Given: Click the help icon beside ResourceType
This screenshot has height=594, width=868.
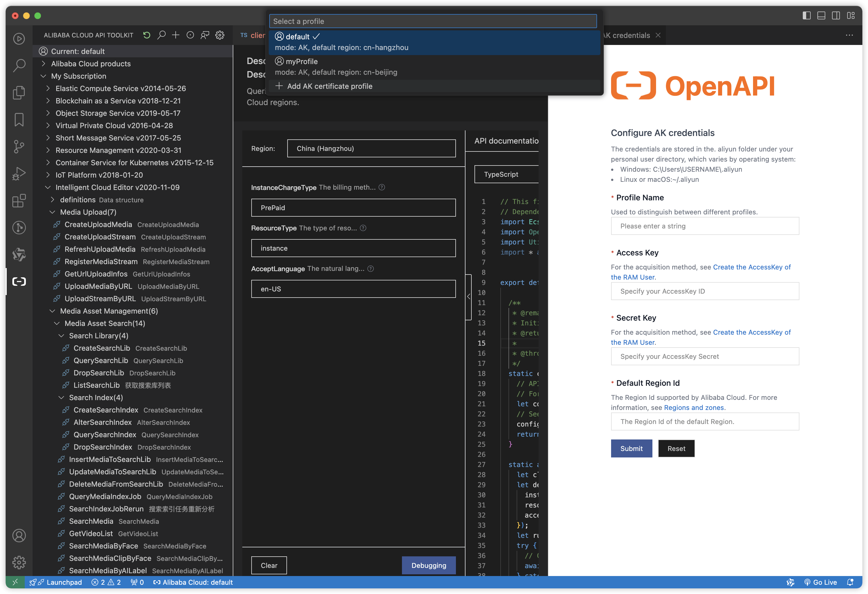Looking at the screenshot, I should point(363,228).
